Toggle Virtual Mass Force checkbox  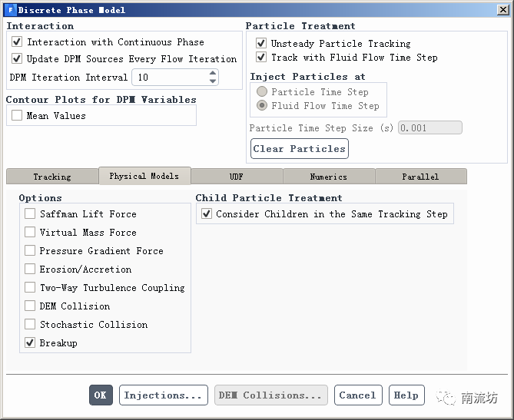(30, 233)
